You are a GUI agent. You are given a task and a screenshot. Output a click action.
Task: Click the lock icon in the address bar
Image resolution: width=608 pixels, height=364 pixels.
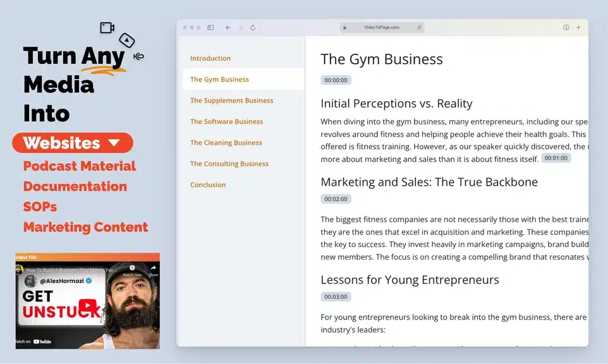pyautogui.click(x=345, y=27)
